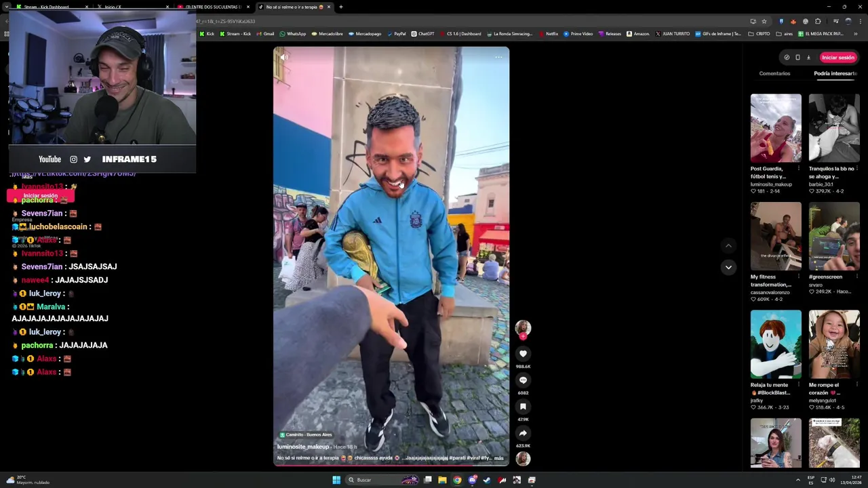868x488 pixels.
Task: Show more bookmarks with double chevron
Action: tap(856, 34)
